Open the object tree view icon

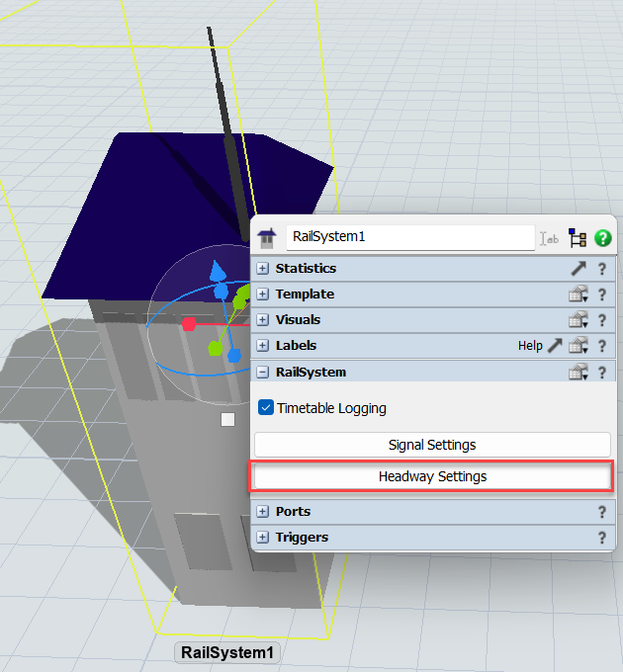[x=578, y=238]
